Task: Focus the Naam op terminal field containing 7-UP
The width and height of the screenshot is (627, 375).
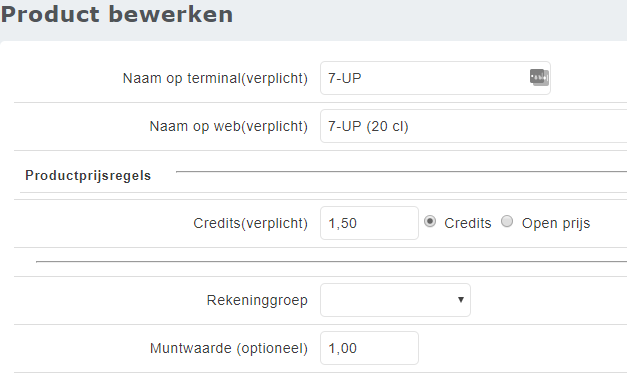Action: tap(435, 78)
